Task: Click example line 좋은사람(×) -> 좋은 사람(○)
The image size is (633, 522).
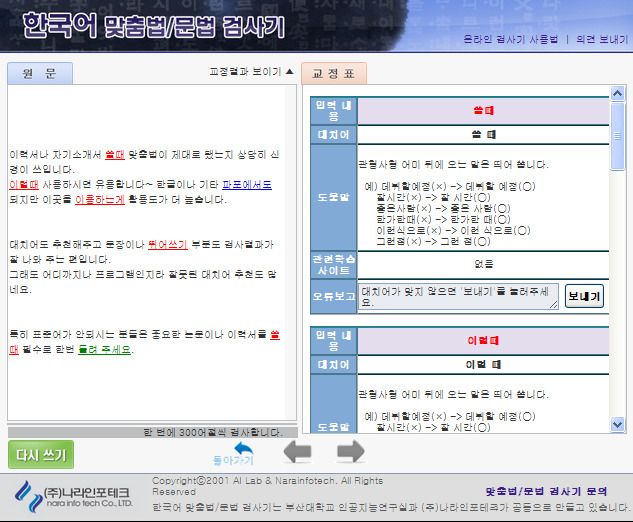Action: [x=443, y=208]
